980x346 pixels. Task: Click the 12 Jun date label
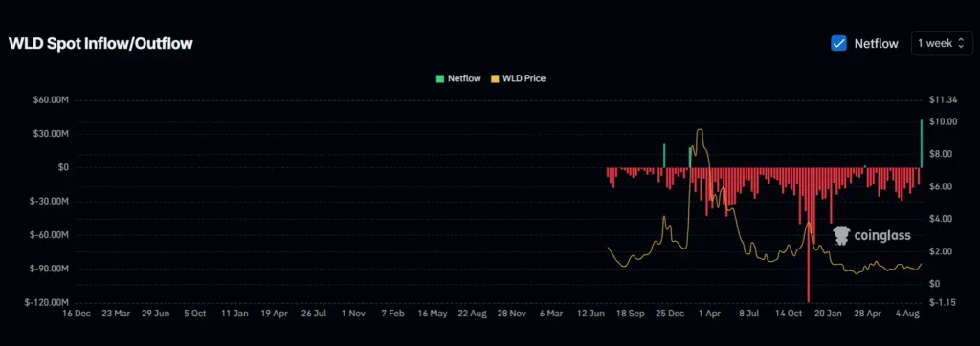[591, 313]
